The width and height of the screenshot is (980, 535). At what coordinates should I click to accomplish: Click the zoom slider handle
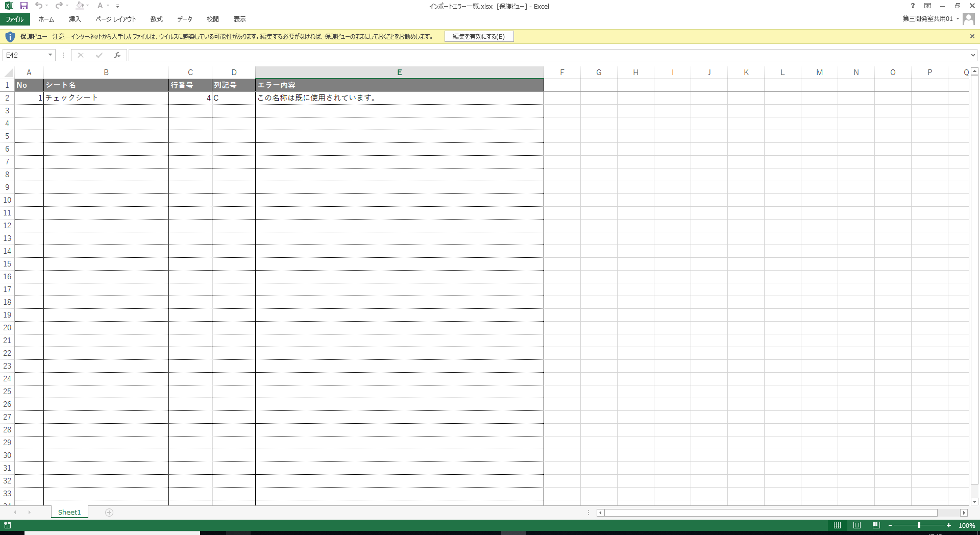tap(919, 525)
